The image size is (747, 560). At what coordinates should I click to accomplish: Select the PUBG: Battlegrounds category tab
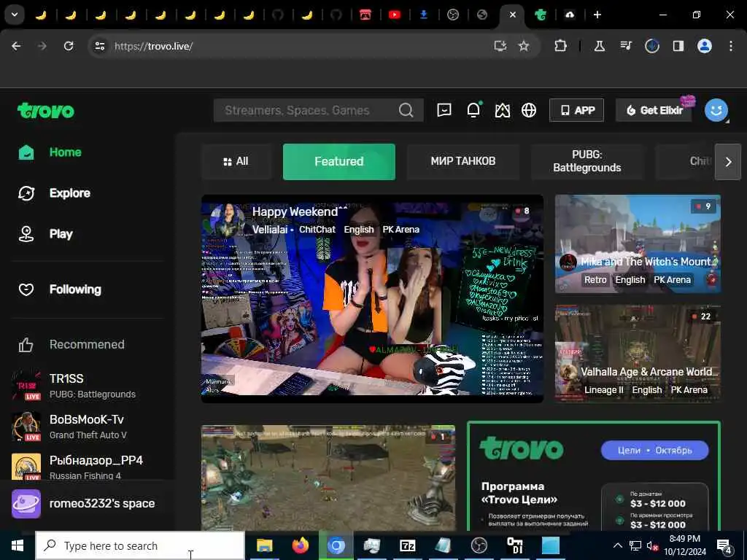pos(587,161)
